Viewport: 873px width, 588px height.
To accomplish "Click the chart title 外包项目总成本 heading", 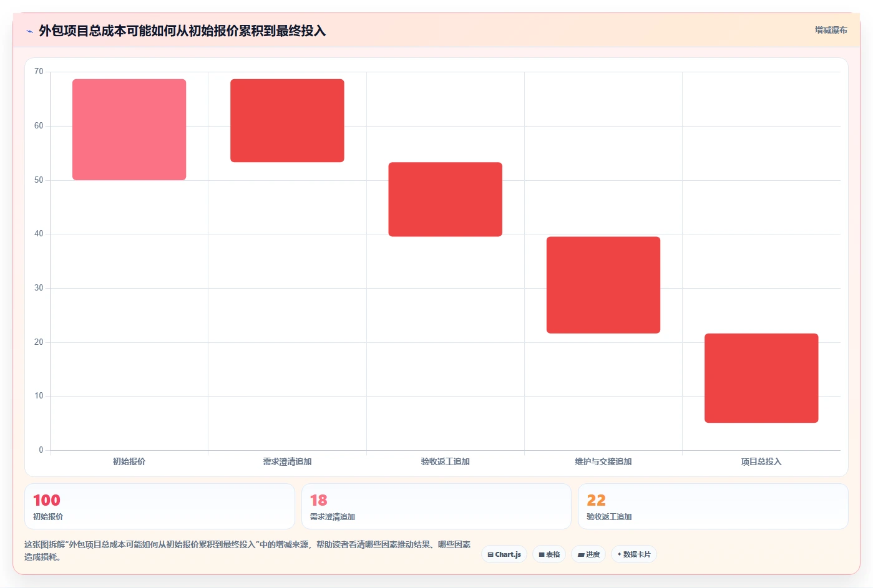I will [182, 31].
